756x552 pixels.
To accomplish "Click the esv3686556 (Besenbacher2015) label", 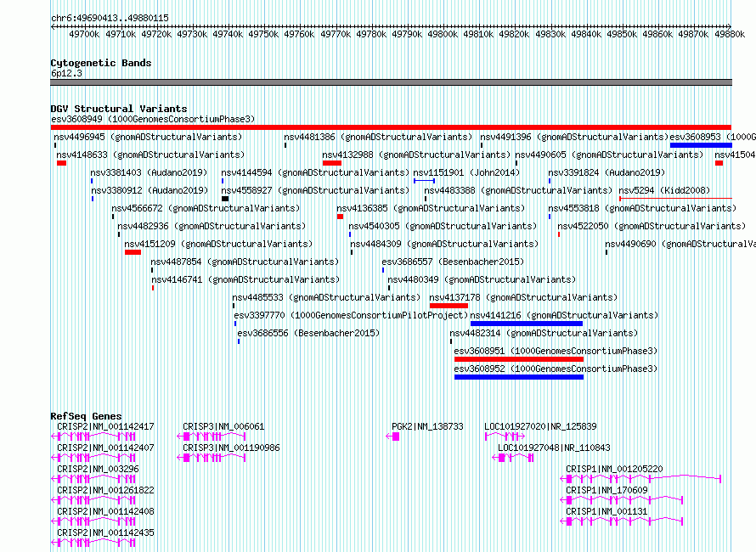I will click(x=308, y=333).
